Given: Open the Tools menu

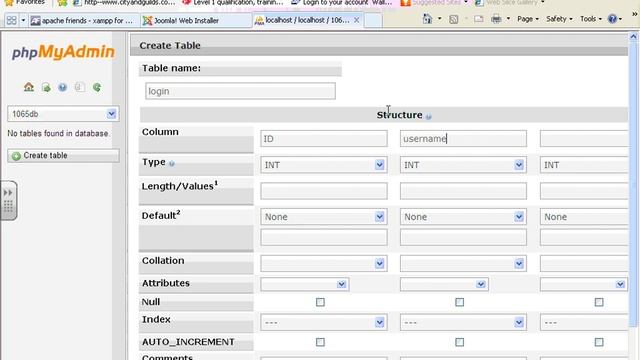Looking at the screenshot, I should click(591, 19).
